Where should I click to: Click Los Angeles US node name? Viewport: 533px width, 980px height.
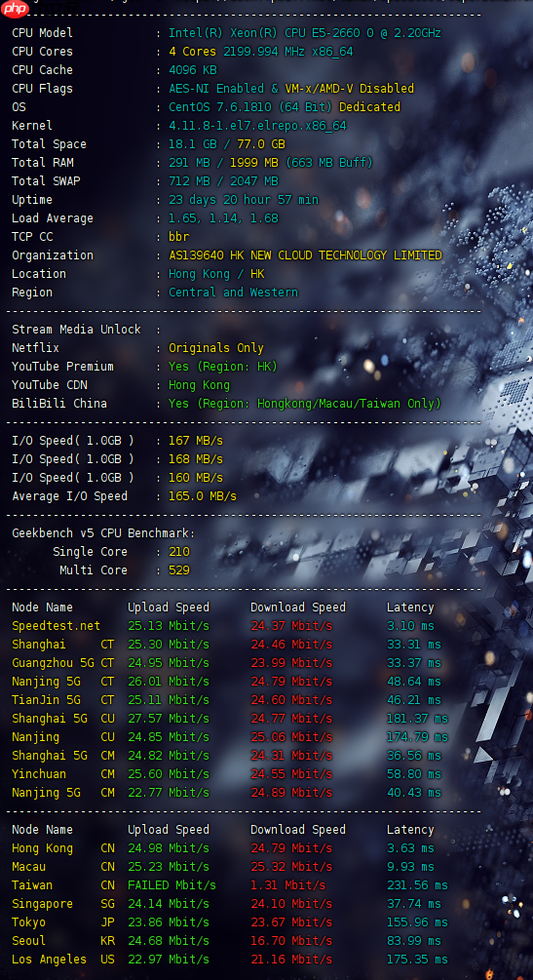63,960
